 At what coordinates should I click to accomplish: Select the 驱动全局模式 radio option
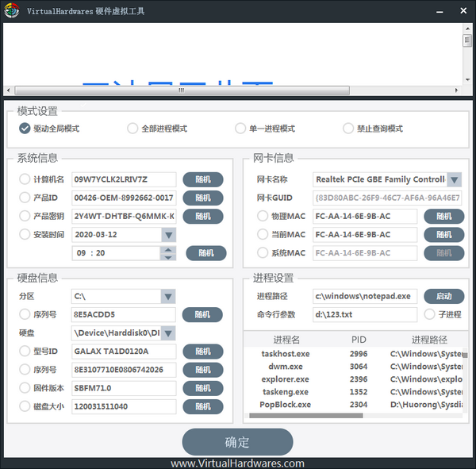coord(25,129)
